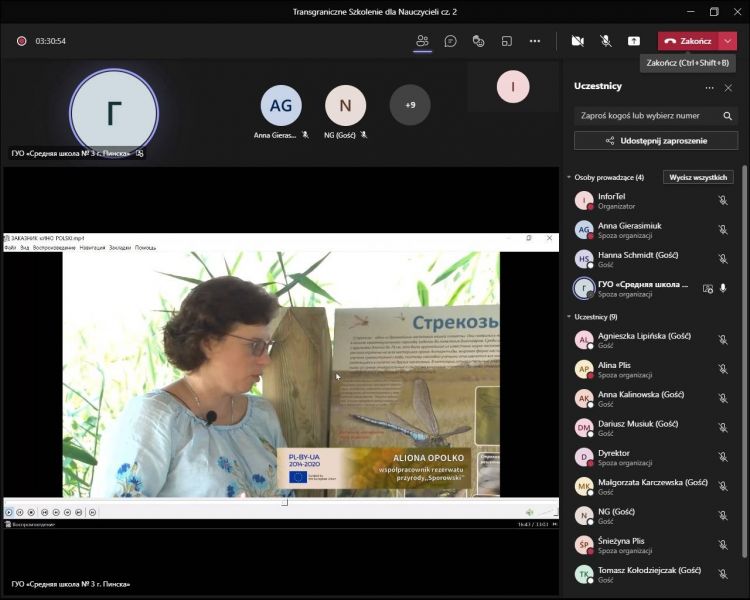The image size is (750, 600).
Task: Open the breakout rooms icon
Action: [507, 41]
